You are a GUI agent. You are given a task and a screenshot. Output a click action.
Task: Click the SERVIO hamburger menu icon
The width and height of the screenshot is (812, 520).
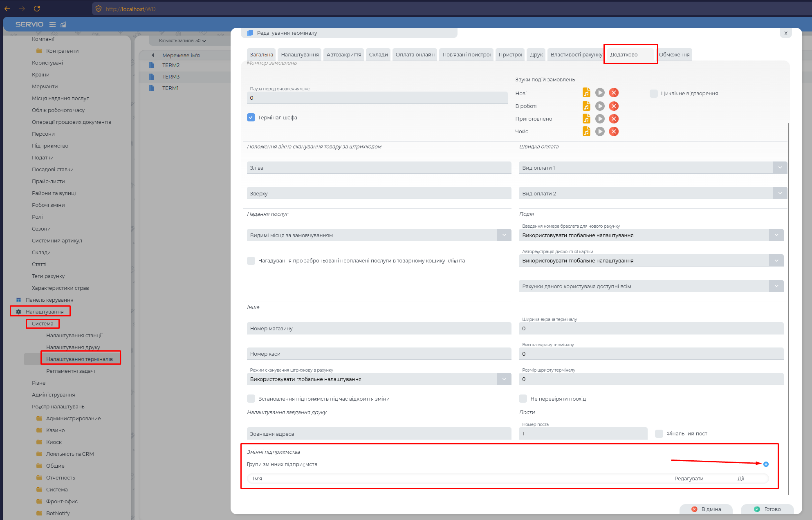pyautogui.click(x=52, y=25)
